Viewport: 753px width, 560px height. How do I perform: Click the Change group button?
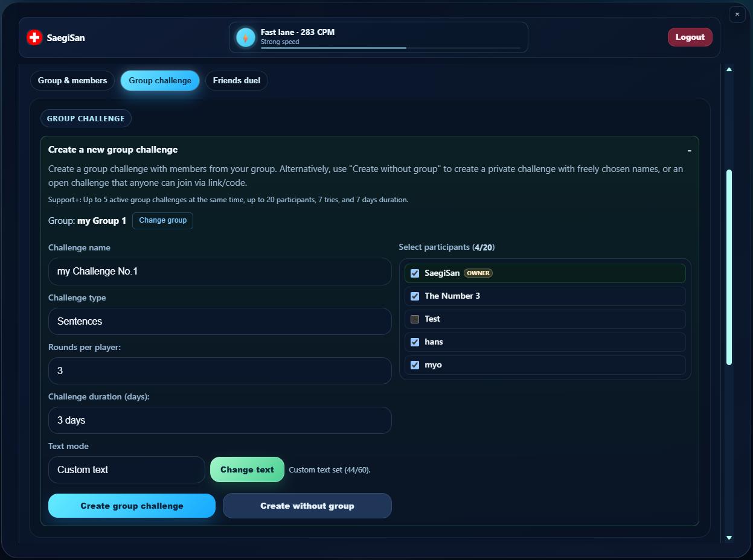pos(163,220)
